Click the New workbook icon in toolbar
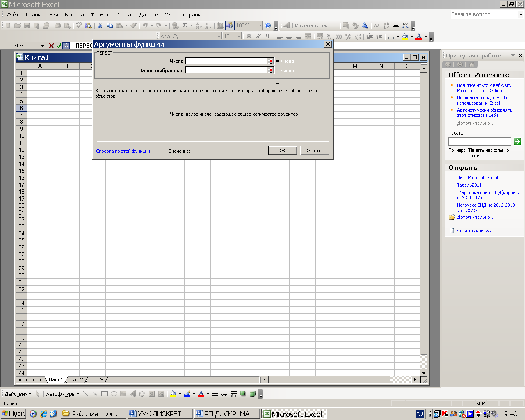The height and width of the screenshot is (420, 525). point(8,25)
